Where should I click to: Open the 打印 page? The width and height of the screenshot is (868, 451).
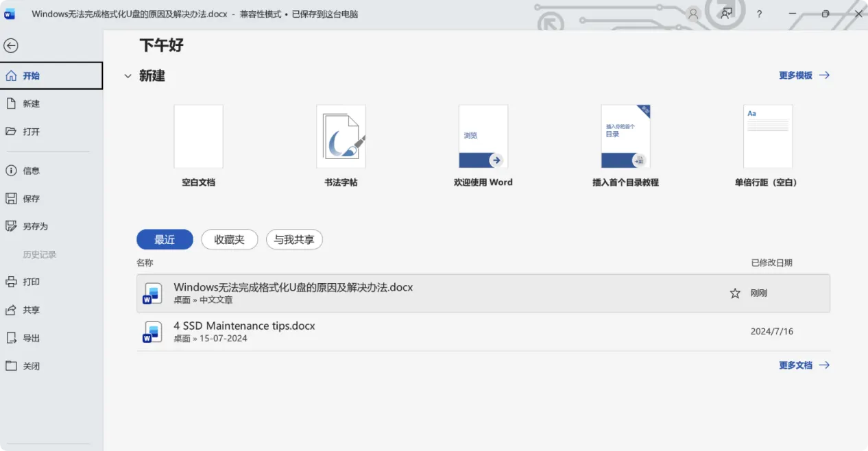[51, 282]
